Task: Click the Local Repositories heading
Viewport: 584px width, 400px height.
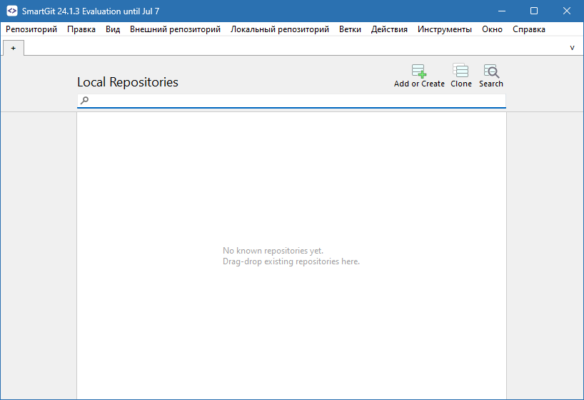Action: click(x=128, y=82)
